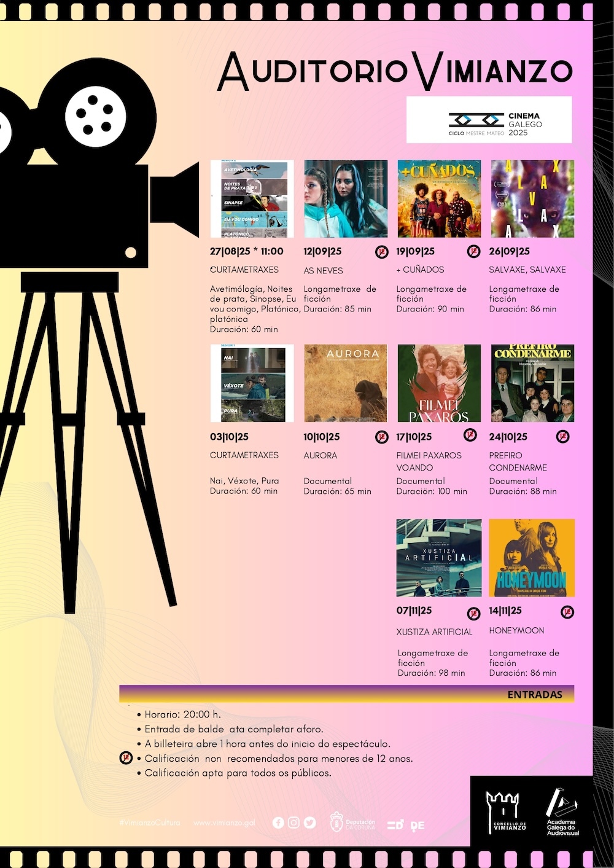Click the age-12 icon beside 10|10|25
Image resolution: width=614 pixels, height=868 pixels.
click(x=382, y=437)
